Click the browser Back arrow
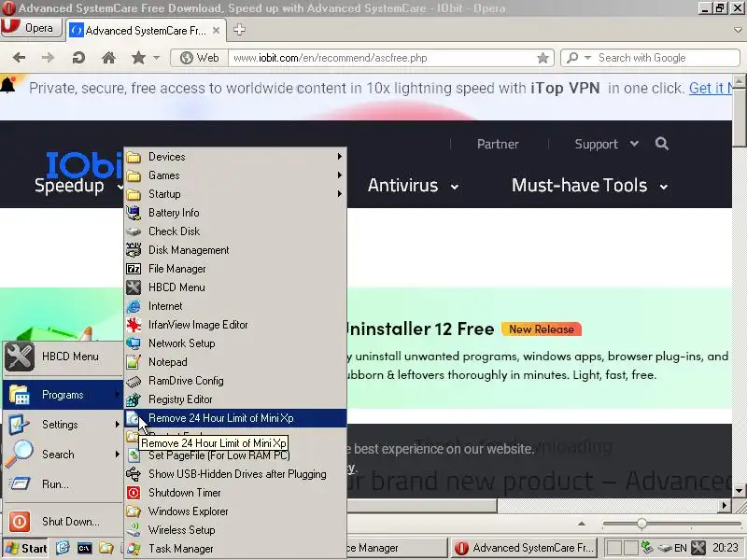 pyautogui.click(x=19, y=58)
